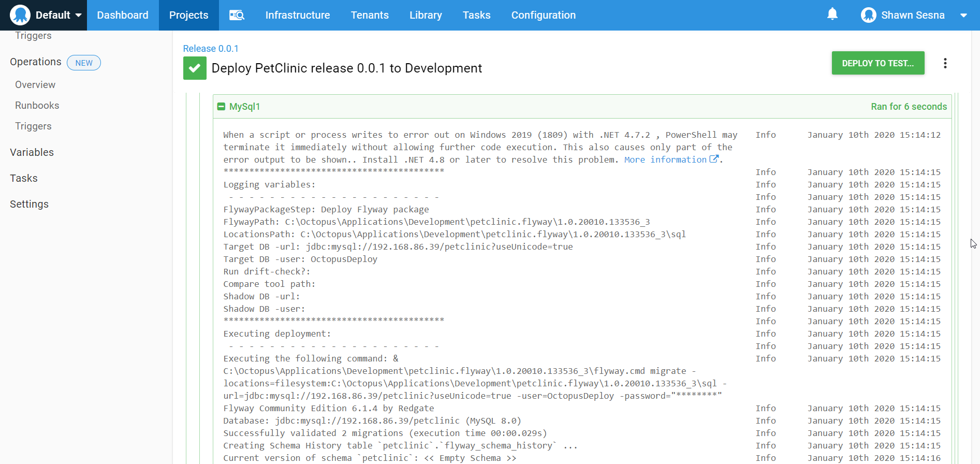Open the Configuration menu item

pyautogui.click(x=543, y=15)
